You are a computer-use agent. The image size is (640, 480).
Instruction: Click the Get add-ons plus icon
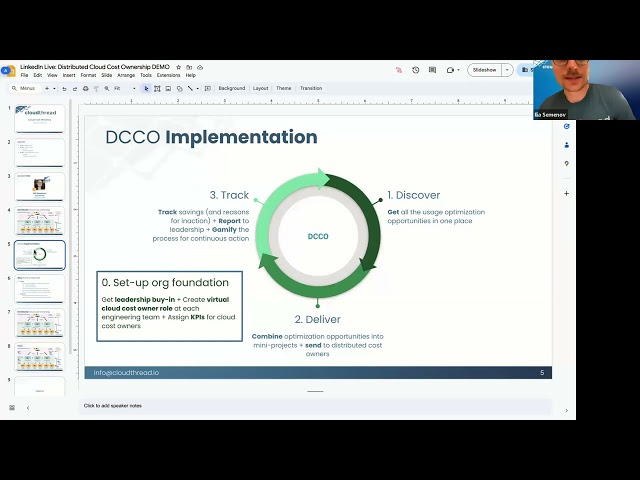point(567,193)
